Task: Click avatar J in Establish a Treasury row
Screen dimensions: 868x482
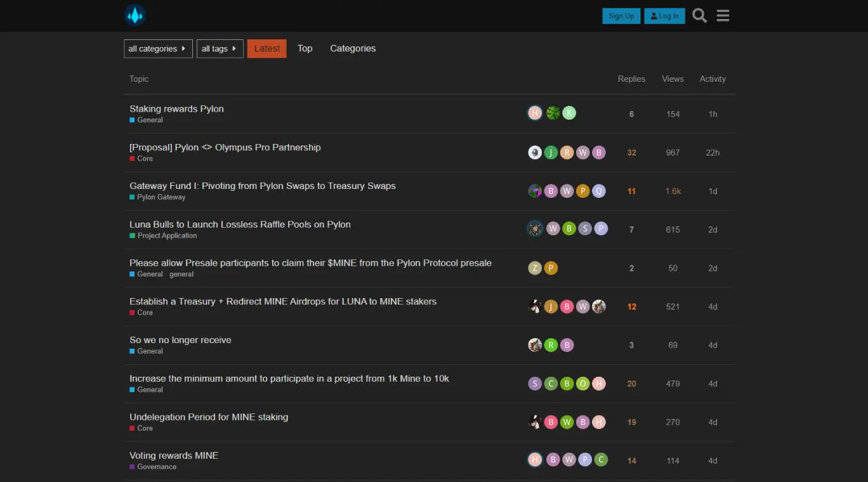Action: coord(551,307)
